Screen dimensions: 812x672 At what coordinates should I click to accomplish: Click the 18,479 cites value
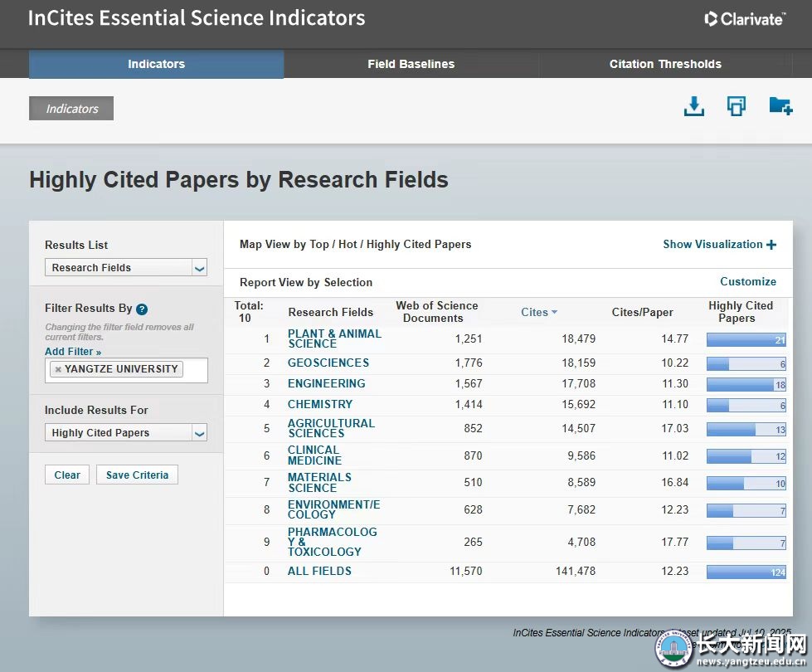tap(578, 338)
